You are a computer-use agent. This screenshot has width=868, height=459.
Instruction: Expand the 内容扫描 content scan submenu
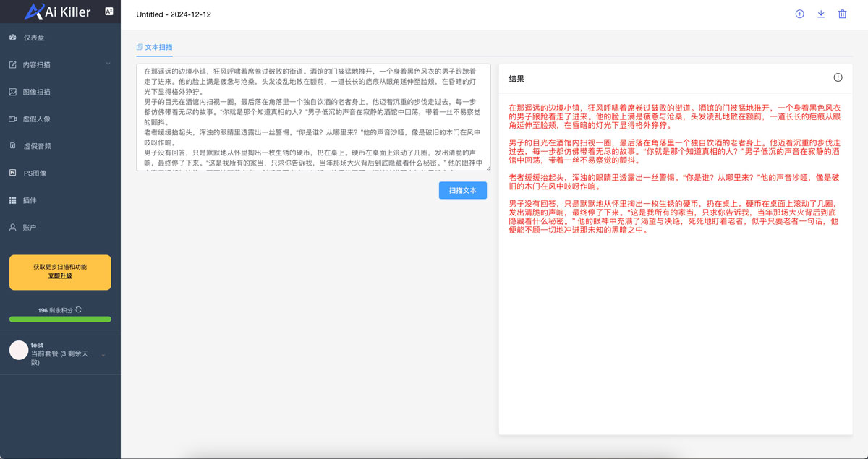pyautogui.click(x=108, y=64)
